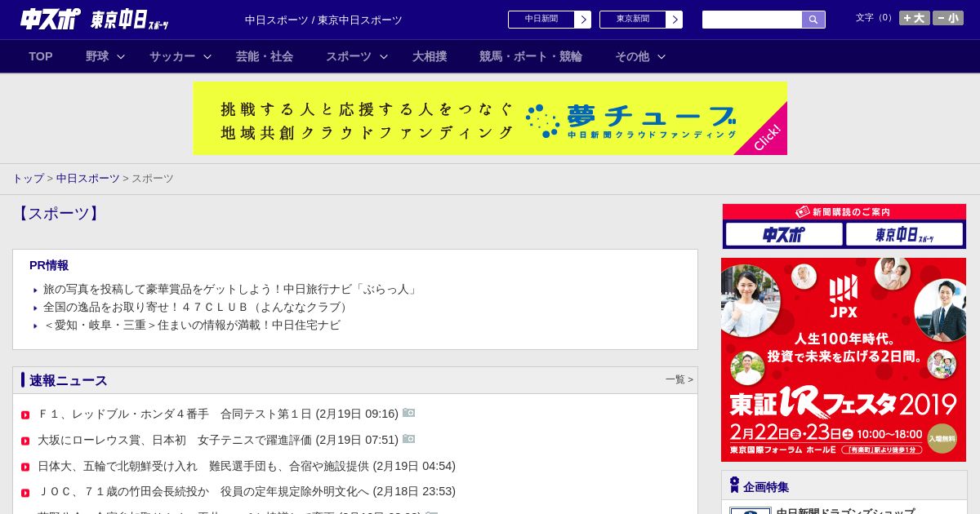Go to TOP in navigation bar

[x=41, y=56]
